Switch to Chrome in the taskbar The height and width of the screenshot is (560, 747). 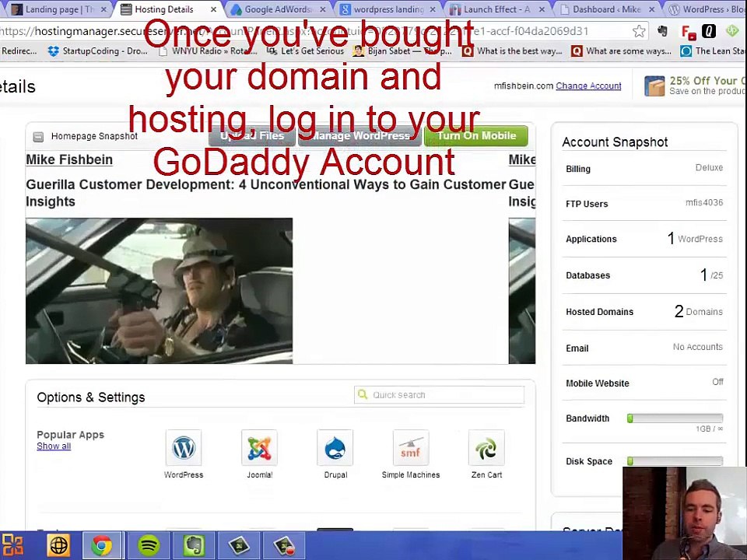[x=101, y=546]
